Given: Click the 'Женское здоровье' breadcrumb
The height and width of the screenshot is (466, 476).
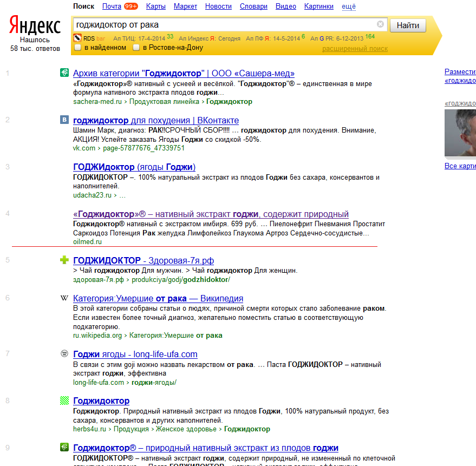Looking at the screenshot, I should click(186, 429).
